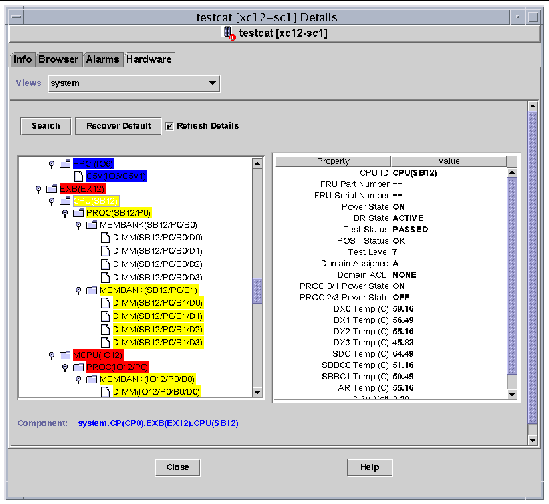Click the board icon next to CPU(SB12)

[x=65, y=201]
